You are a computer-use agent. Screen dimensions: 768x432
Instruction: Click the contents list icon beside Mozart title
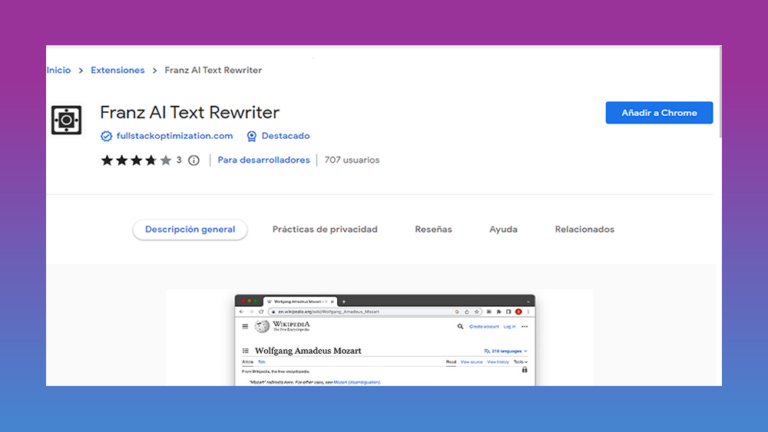[245, 351]
